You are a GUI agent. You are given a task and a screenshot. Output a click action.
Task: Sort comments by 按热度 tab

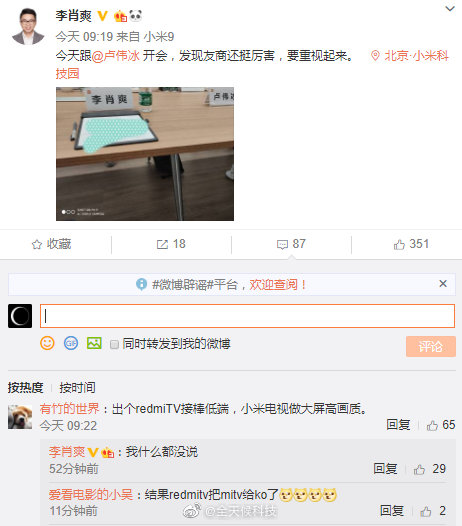(x=25, y=387)
